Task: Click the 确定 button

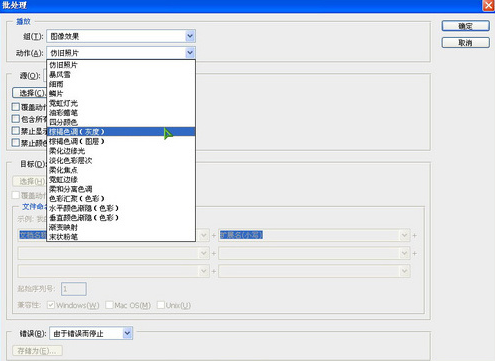Action: 465,26
